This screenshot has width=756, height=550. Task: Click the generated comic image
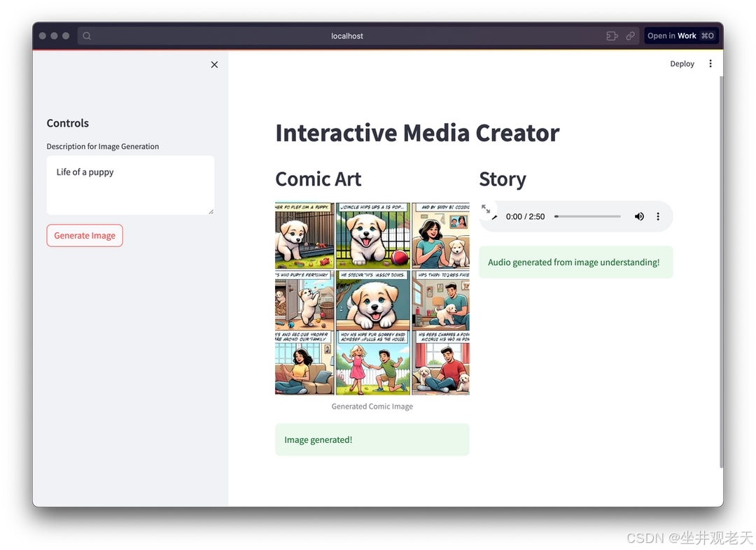coord(372,298)
